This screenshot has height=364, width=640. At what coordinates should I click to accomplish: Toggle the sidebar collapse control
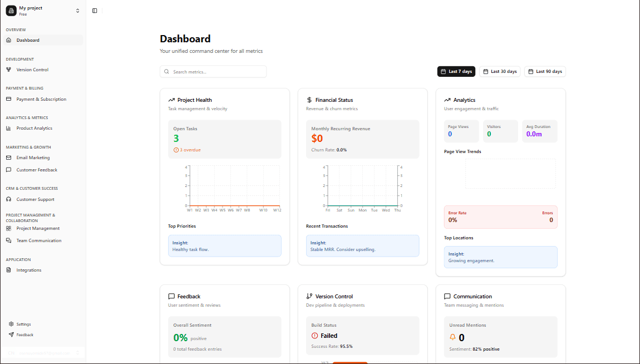click(x=95, y=10)
